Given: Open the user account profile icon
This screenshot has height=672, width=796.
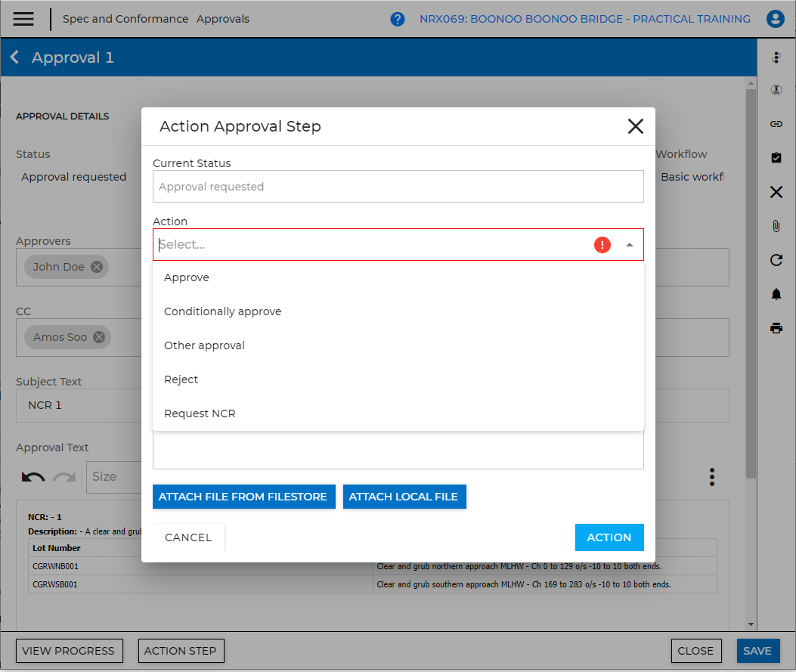Looking at the screenshot, I should point(775,20).
